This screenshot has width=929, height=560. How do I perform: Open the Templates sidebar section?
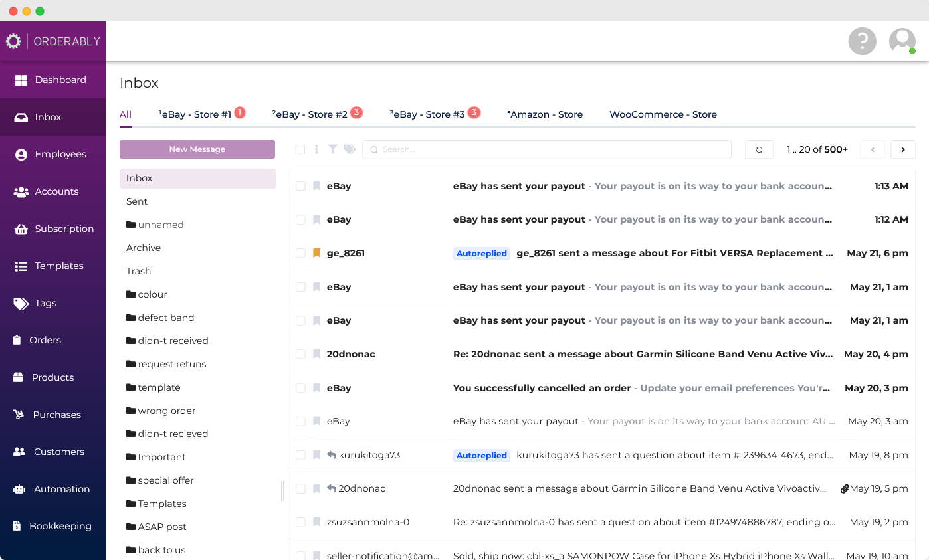[x=53, y=266]
